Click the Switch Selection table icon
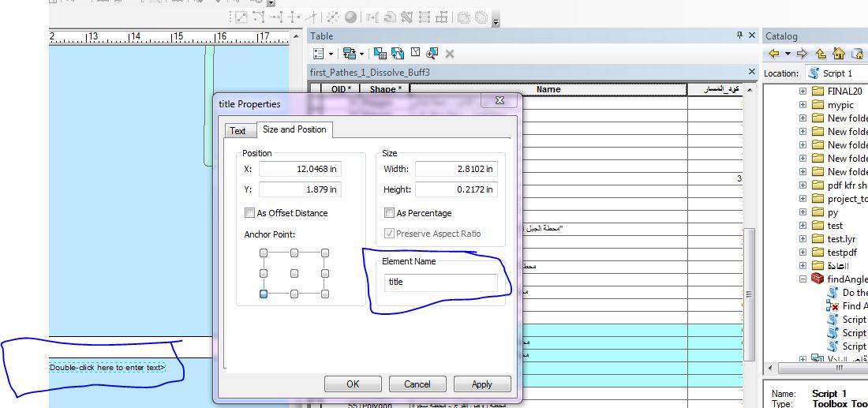The height and width of the screenshot is (408, 868). [x=398, y=53]
